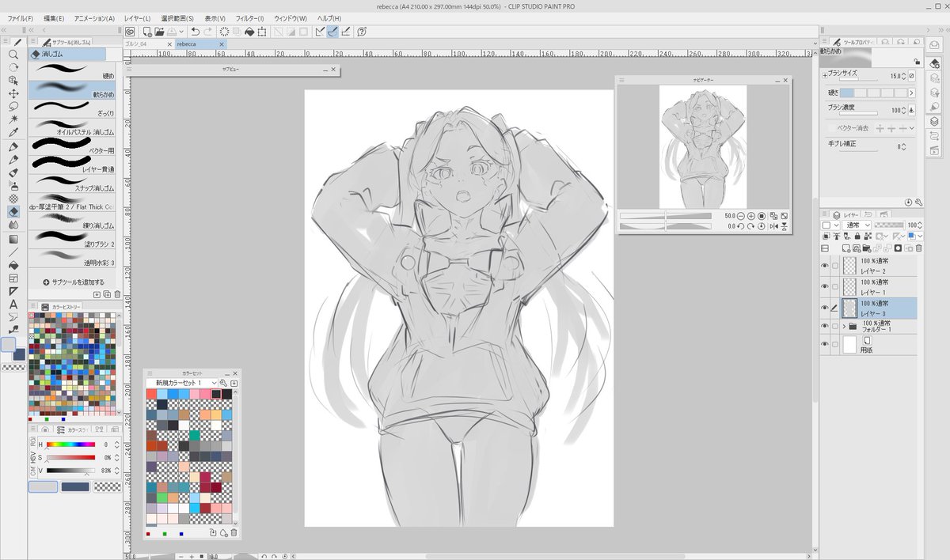Screen dimensions: 950x560
Task: Select the Text tool
Action: pos(13,304)
